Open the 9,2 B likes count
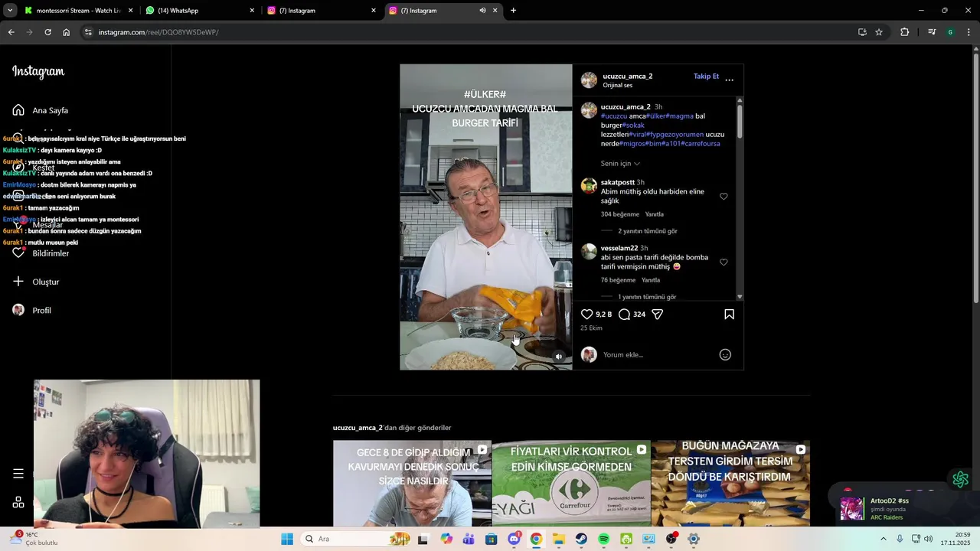The height and width of the screenshot is (551, 980). pos(603,315)
